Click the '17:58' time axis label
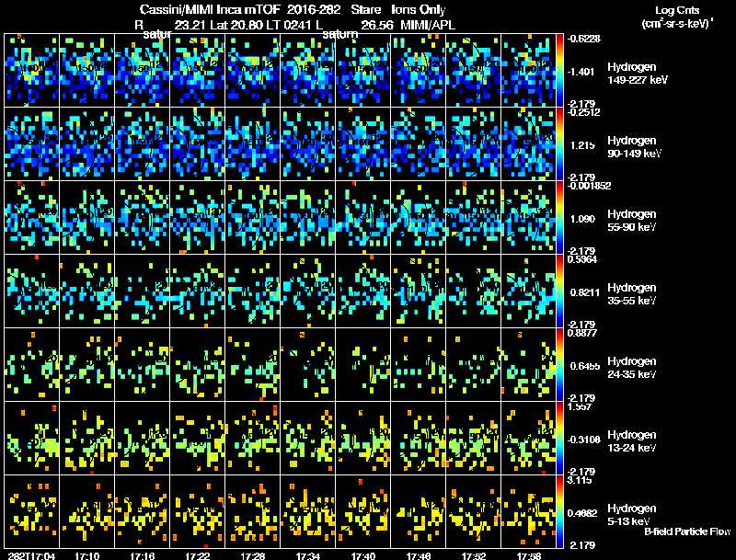 [x=529, y=555]
